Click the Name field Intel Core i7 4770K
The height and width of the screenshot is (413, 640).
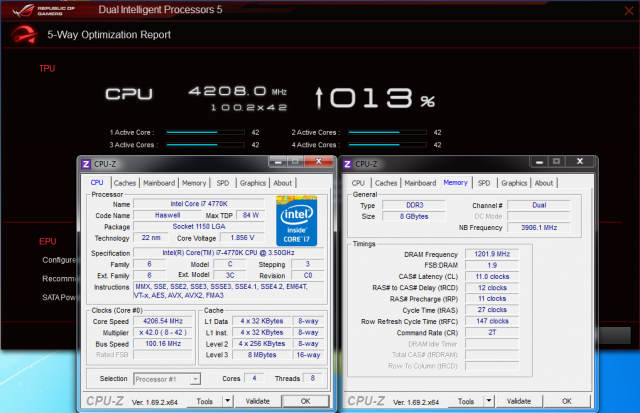tap(199, 204)
